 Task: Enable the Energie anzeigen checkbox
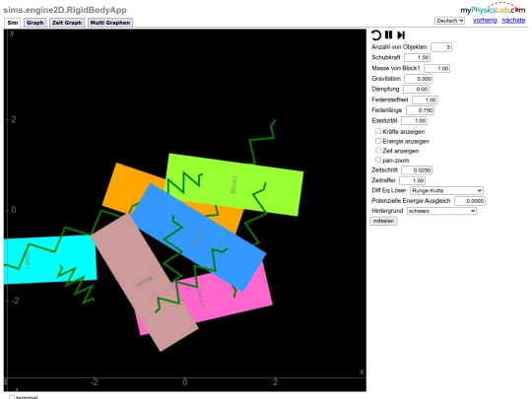pos(378,141)
